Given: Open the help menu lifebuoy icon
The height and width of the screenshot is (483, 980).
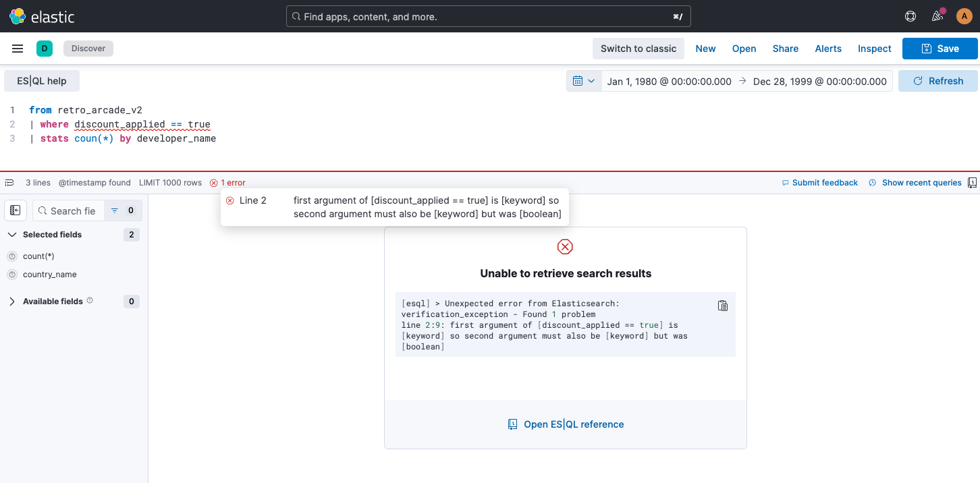Looking at the screenshot, I should click(x=910, y=16).
